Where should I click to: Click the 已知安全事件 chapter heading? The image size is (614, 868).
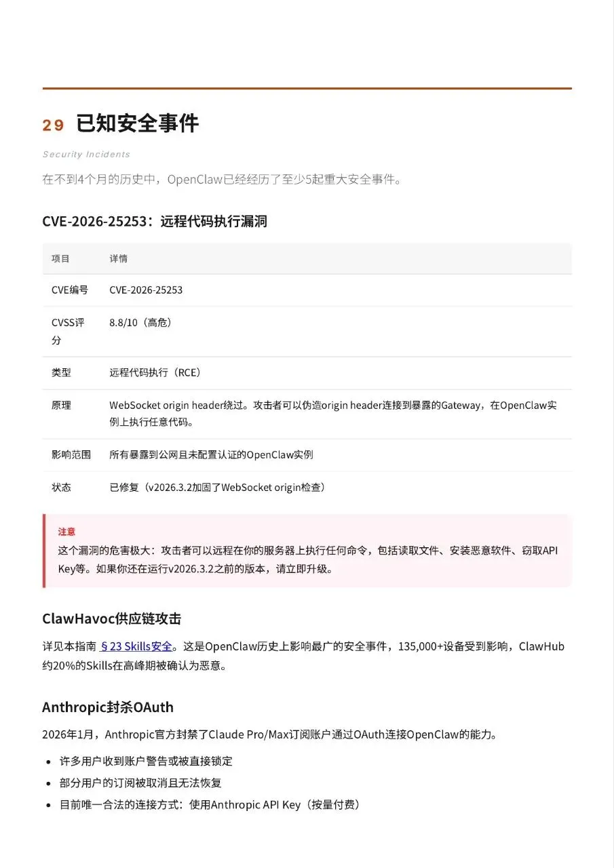pos(137,124)
